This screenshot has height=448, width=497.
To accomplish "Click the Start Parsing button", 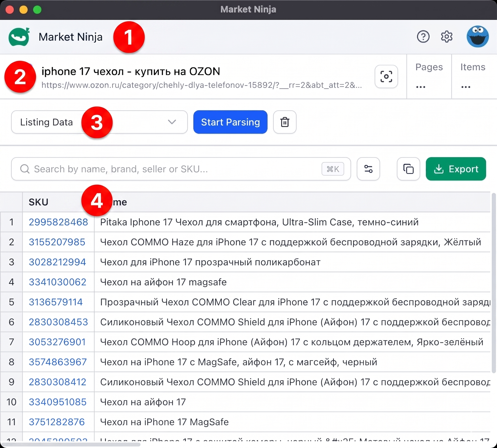I will tap(230, 122).
